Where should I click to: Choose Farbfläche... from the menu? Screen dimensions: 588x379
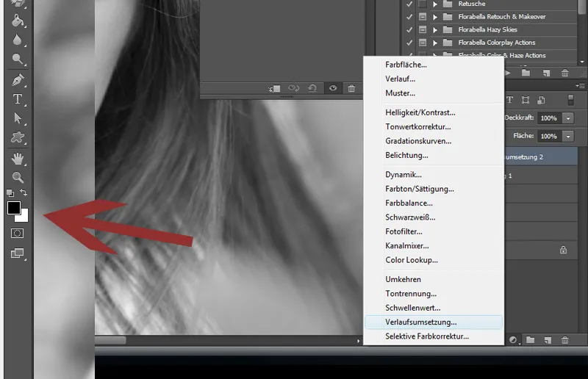pyautogui.click(x=433, y=65)
